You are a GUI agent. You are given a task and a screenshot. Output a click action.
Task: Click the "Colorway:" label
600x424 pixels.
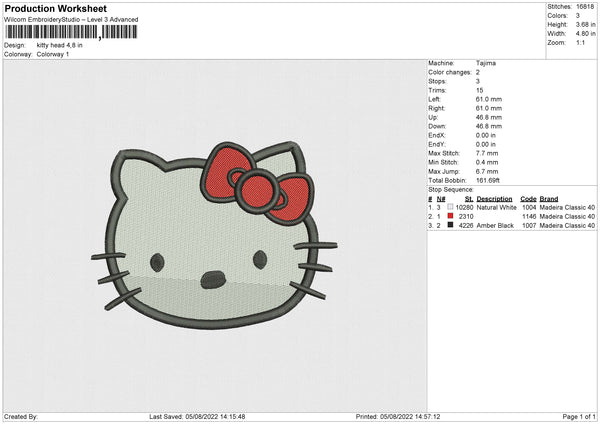tap(18, 54)
